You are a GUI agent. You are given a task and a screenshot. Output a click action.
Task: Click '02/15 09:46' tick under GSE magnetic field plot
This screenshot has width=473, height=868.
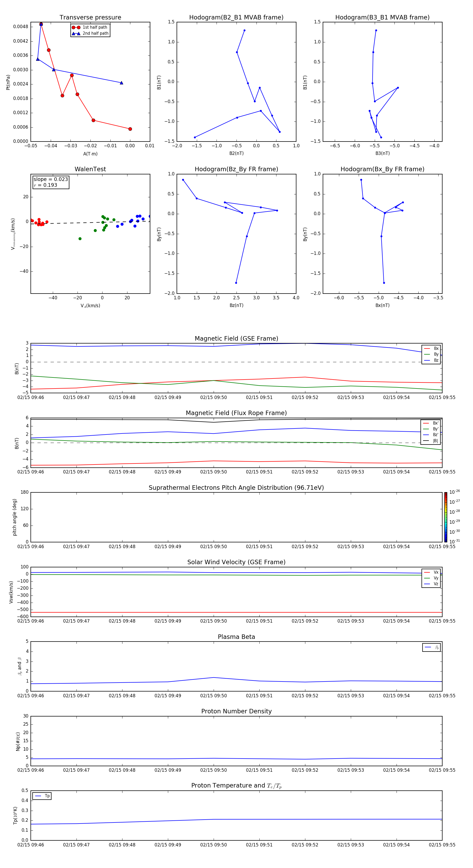click(31, 397)
